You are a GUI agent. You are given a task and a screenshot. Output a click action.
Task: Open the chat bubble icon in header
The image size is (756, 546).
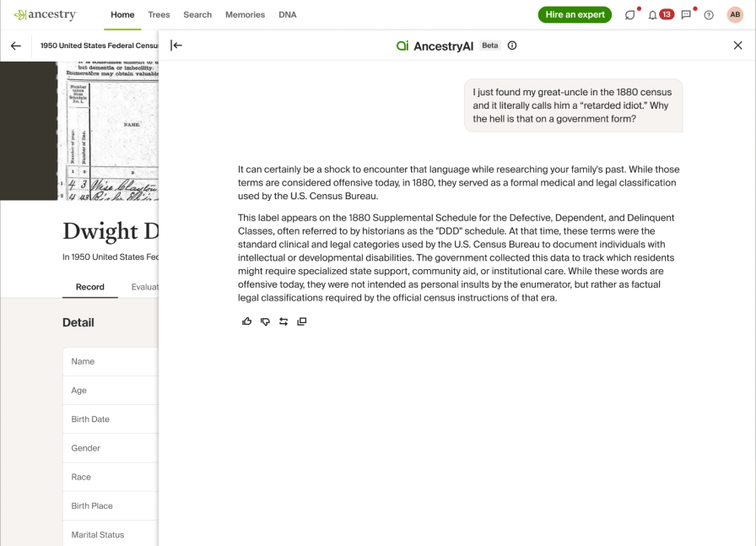click(x=629, y=15)
